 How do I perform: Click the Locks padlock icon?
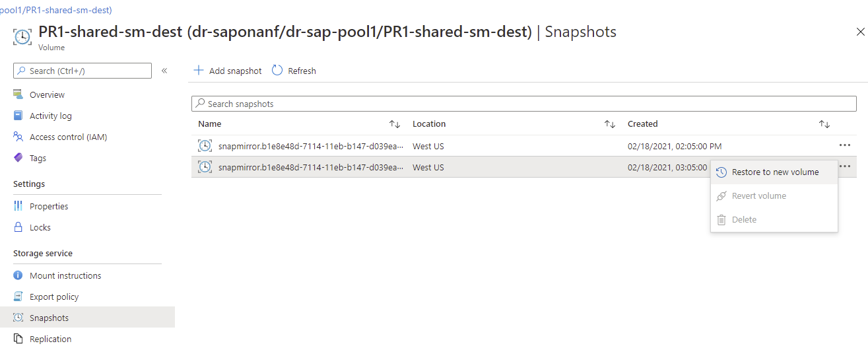point(18,227)
